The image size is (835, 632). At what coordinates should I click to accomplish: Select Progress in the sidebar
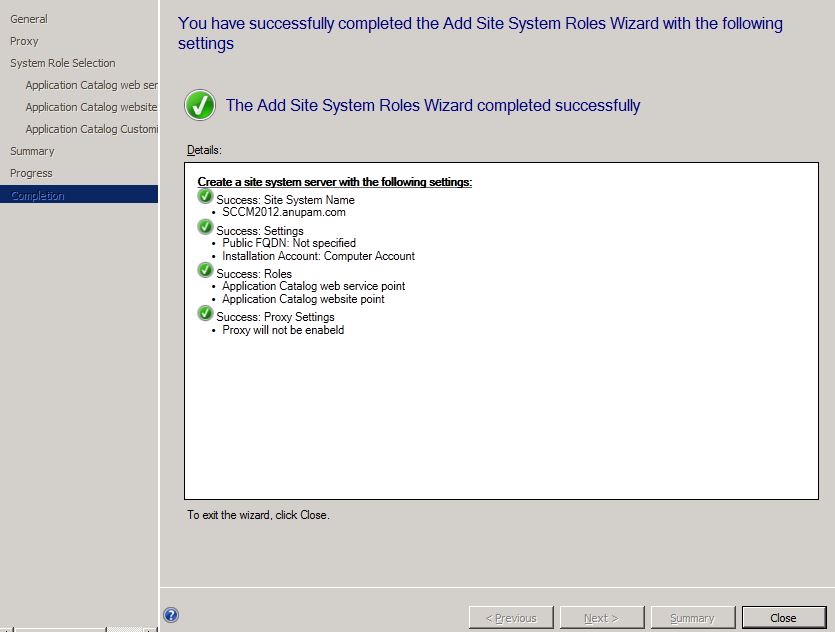[x=32, y=173]
